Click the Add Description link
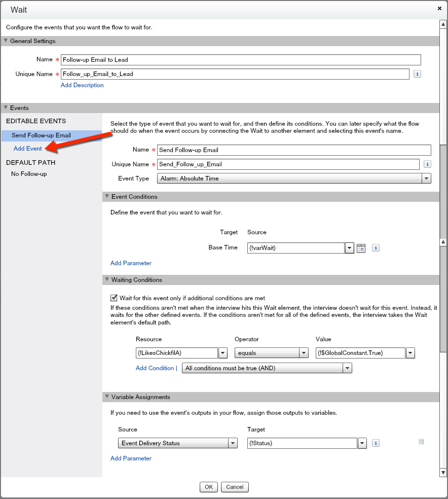 82,85
